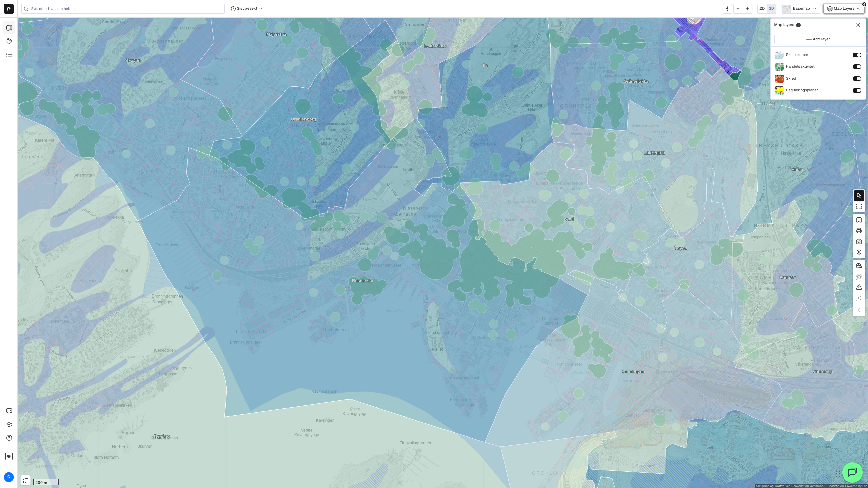Click the app logo in the top-left corner

pyautogui.click(x=9, y=8)
